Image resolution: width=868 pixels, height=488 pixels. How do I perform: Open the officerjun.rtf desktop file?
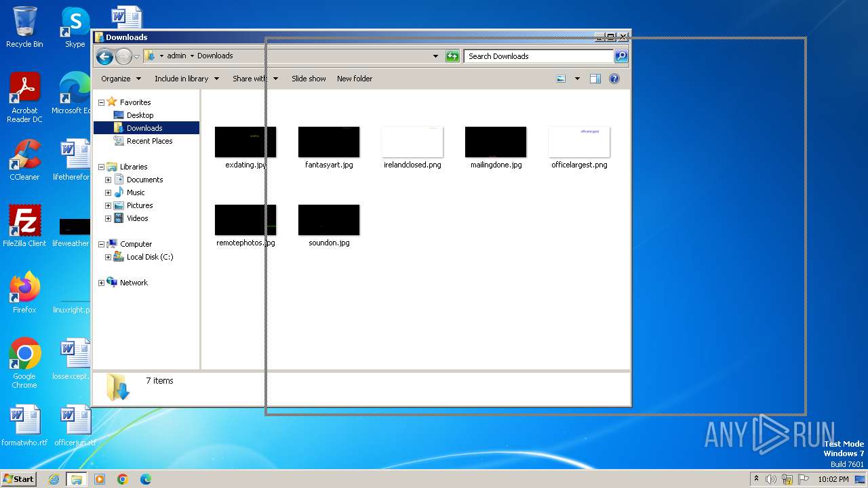(75, 426)
